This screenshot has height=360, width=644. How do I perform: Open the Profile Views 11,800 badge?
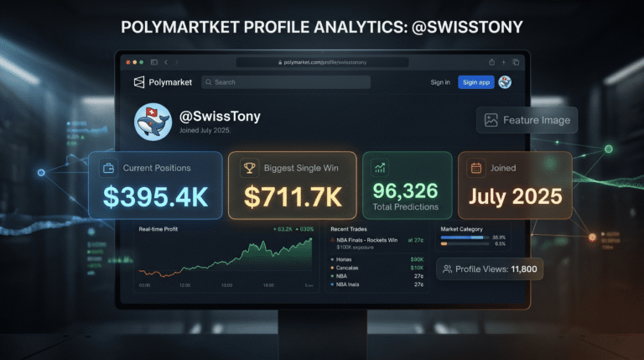tap(490, 269)
